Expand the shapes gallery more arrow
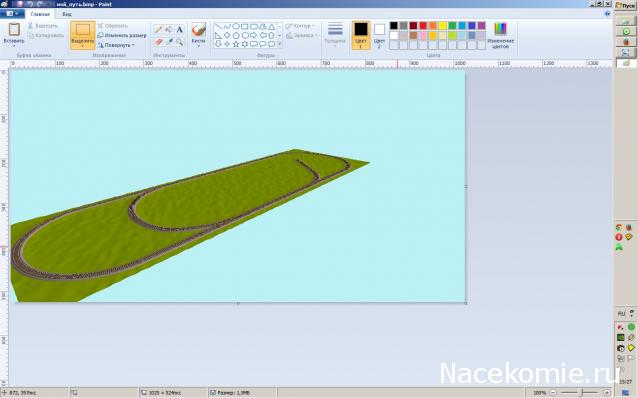The height and width of the screenshot is (398, 638). tap(280, 44)
